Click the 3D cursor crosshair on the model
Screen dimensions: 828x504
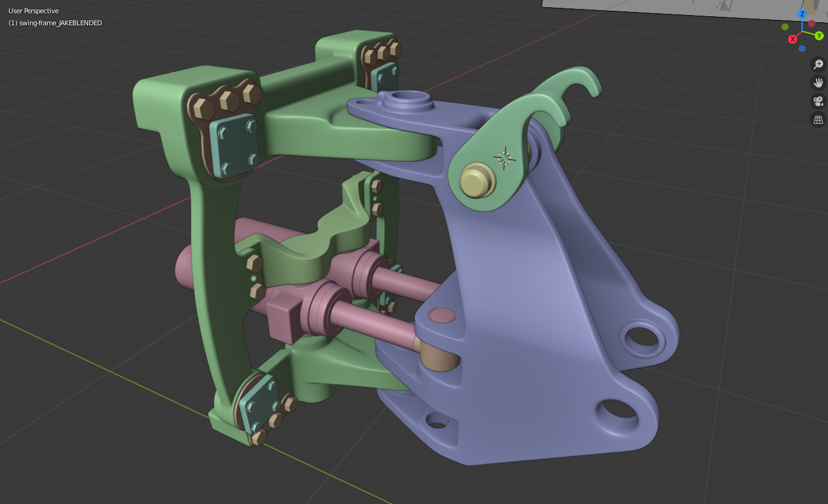click(x=505, y=158)
